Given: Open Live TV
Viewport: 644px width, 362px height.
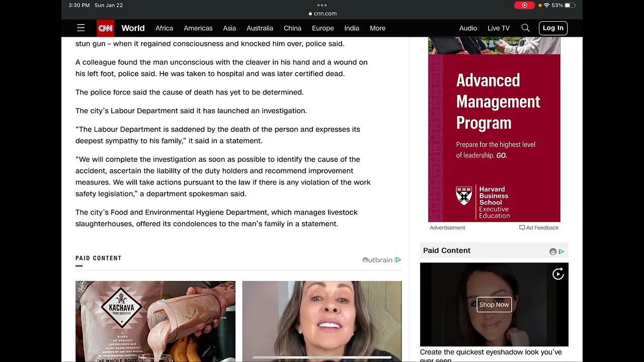Looking at the screenshot, I should [x=499, y=28].
